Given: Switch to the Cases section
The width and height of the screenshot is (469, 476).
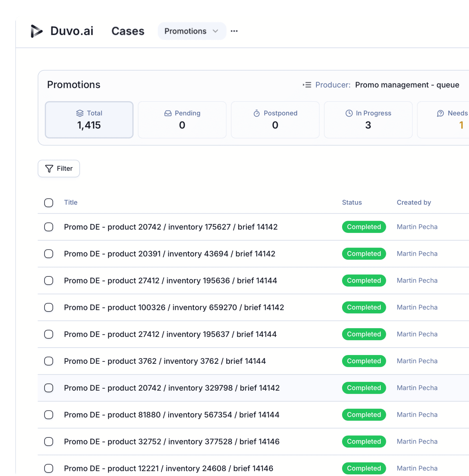Looking at the screenshot, I should (x=128, y=31).
